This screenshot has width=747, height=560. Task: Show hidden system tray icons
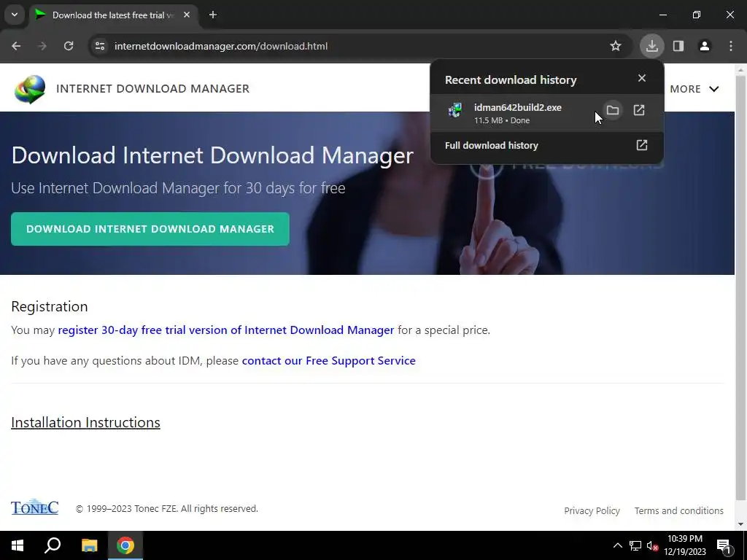[617, 545]
